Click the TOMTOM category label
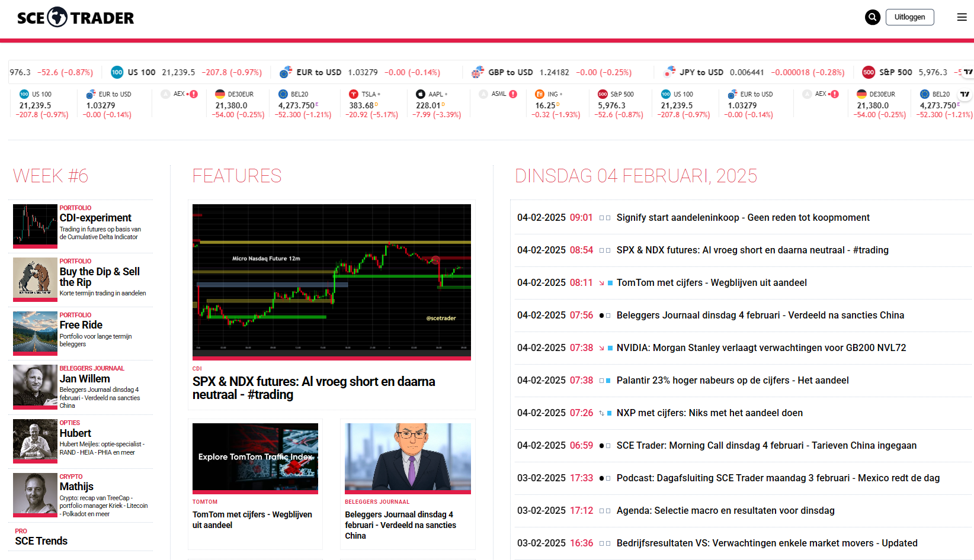 pyautogui.click(x=205, y=502)
